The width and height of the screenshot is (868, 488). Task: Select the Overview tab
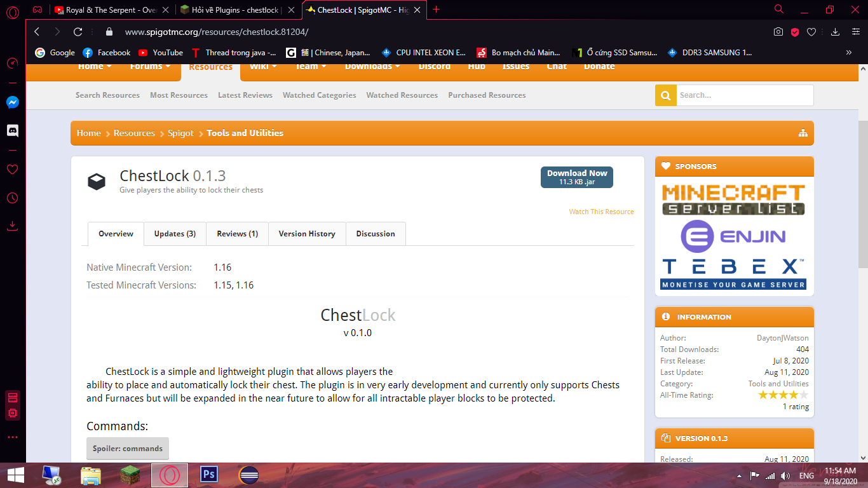pyautogui.click(x=116, y=234)
